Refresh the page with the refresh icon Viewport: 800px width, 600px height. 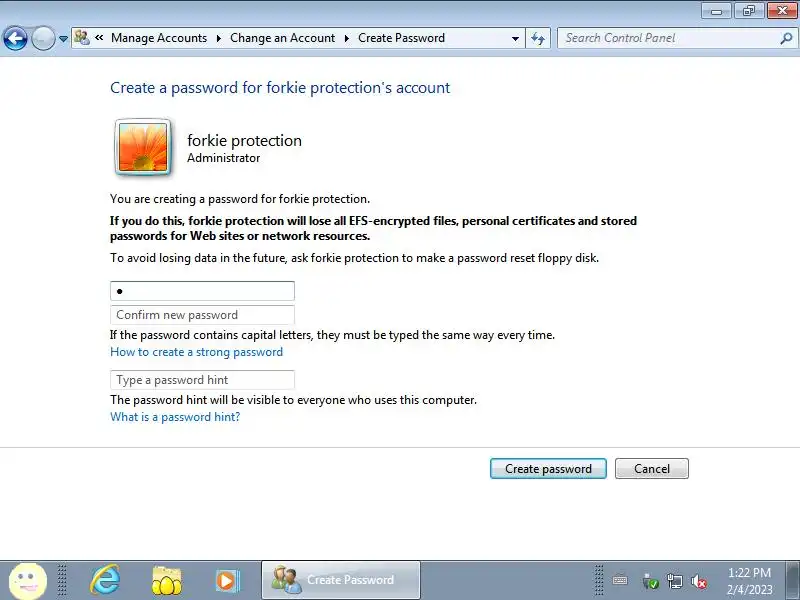[538, 38]
